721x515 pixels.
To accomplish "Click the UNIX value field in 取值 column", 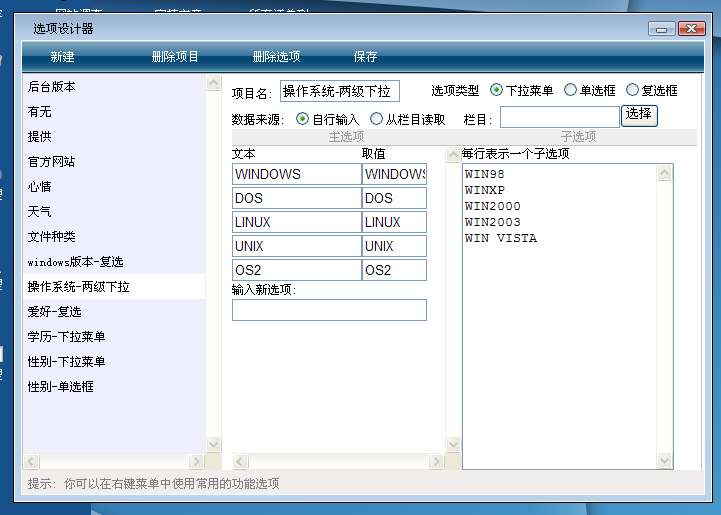I will click(395, 246).
